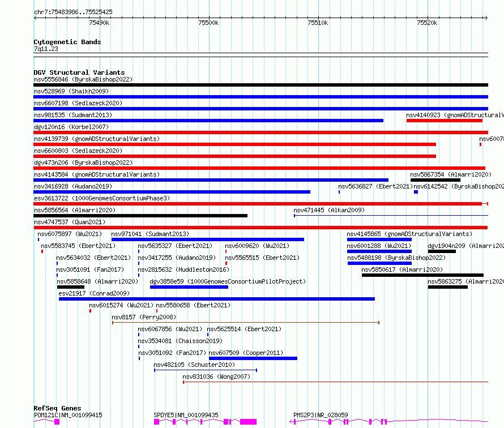Click the black nsv5856564 variant bar
This screenshot has height=428, width=504.
[140, 216]
